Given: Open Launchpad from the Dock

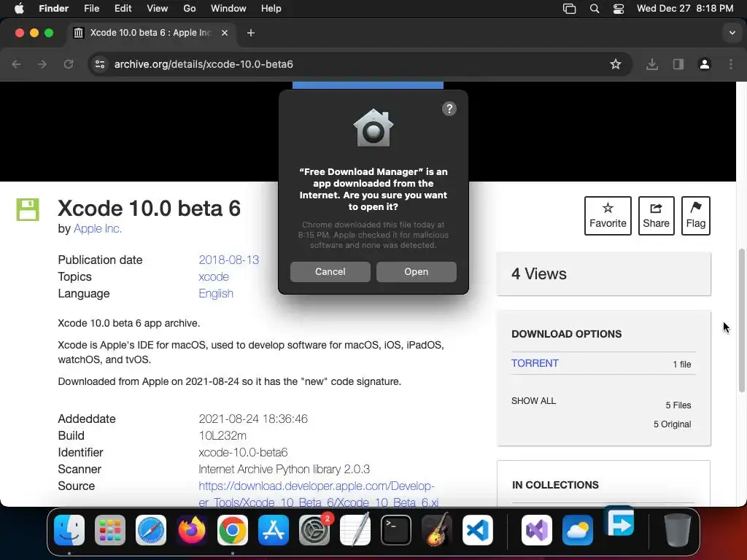Looking at the screenshot, I should tap(110, 530).
